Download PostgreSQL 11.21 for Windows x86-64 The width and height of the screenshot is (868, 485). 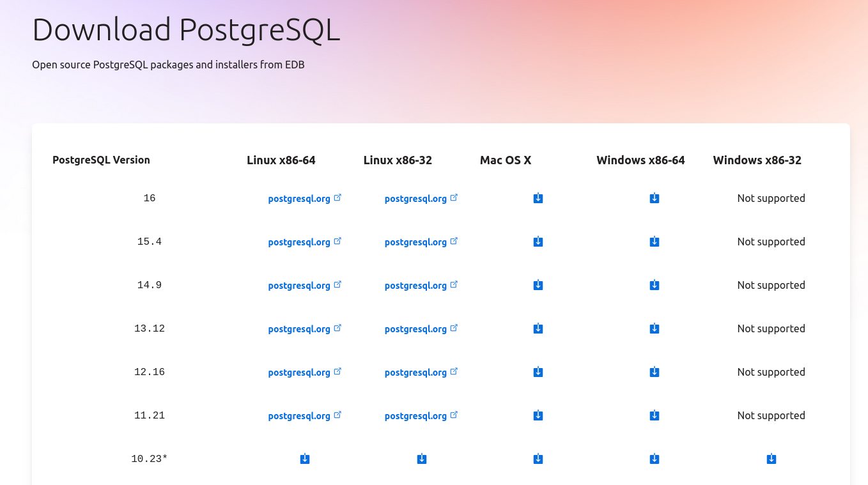click(x=655, y=415)
